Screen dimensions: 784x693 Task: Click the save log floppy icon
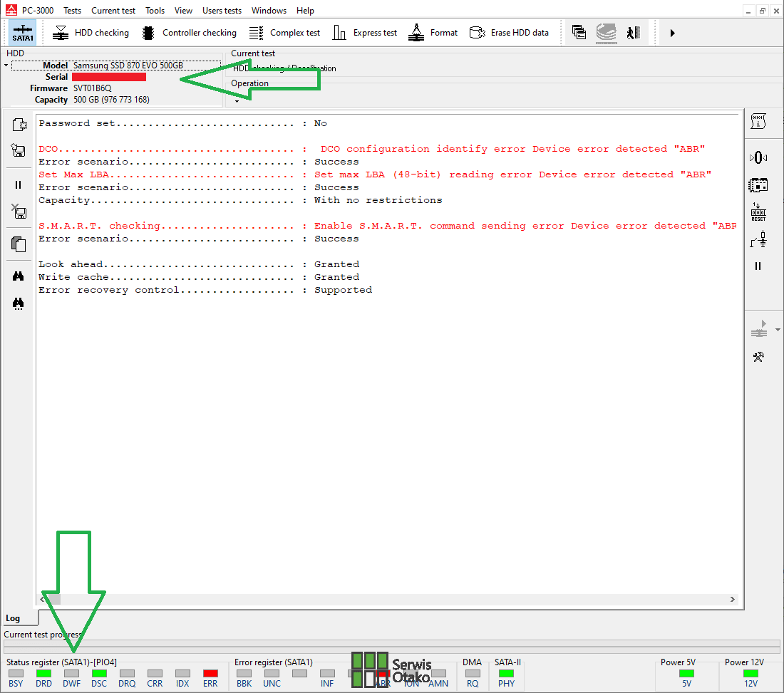[x=19, y=150]
